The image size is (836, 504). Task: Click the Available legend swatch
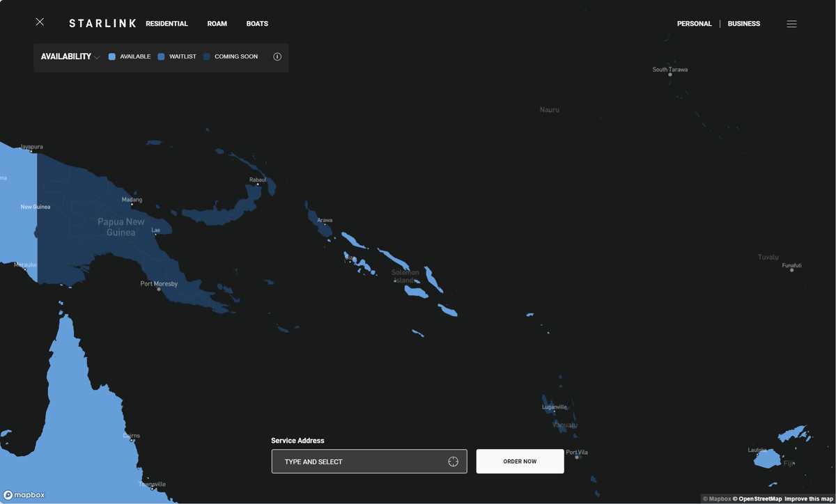pyautogui.click(x=112, y=56)
